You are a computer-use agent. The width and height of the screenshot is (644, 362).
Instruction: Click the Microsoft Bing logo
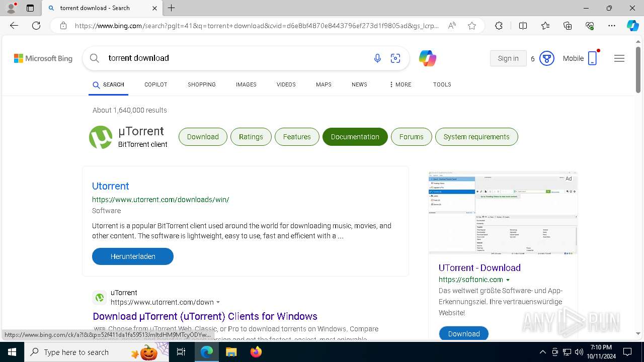pyautogui.click(x=43, y=58)
